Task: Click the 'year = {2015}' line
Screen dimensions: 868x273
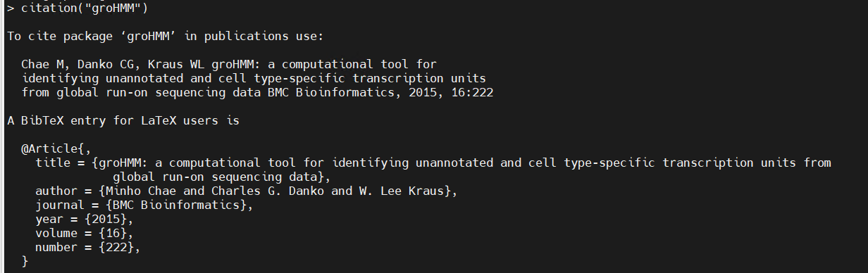Action: pyautogui.click(x=85, y=220)
